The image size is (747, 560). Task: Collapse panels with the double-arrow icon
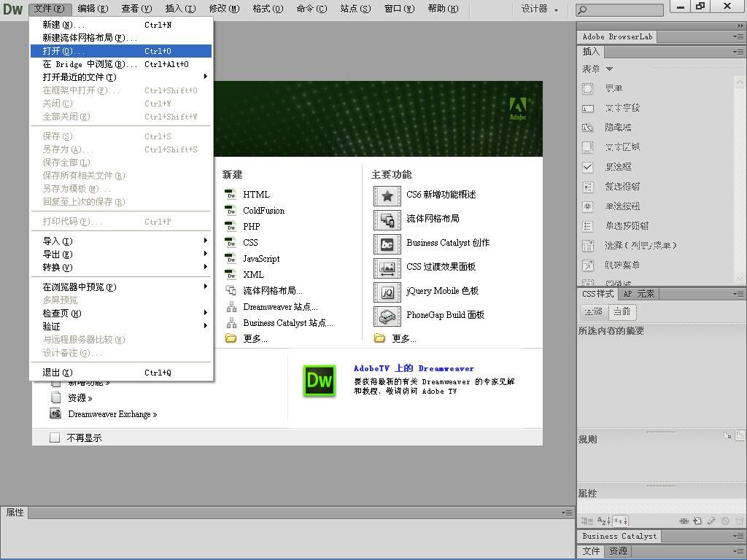coord(740,26)
